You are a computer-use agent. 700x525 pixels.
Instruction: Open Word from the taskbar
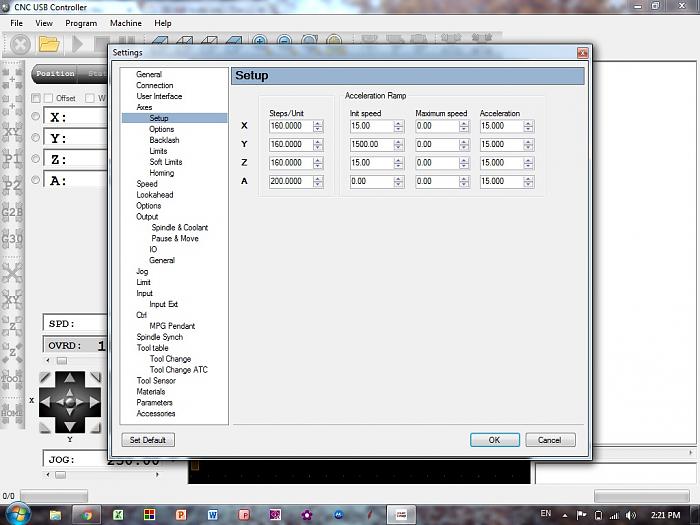coord(212,515)
